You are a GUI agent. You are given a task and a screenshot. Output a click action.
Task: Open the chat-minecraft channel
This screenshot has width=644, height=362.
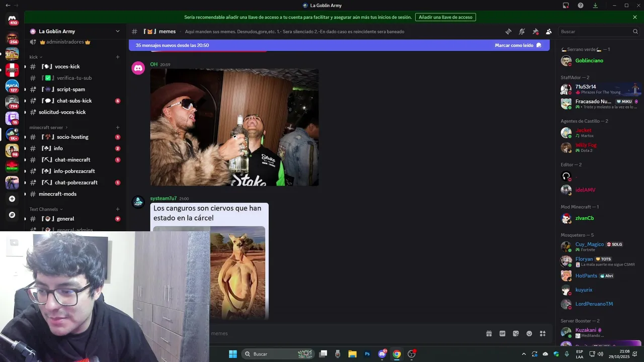coord(75,160)
